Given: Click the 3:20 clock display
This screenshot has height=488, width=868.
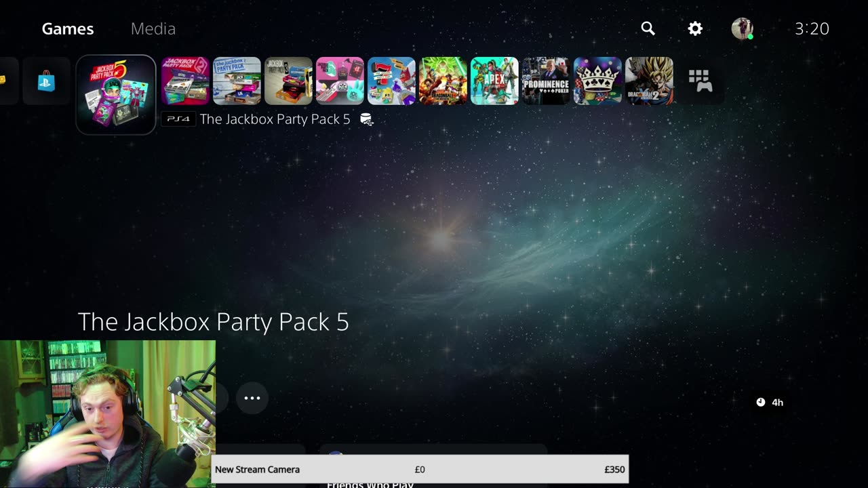Looking at the screenshot, I should coord(812,28).
